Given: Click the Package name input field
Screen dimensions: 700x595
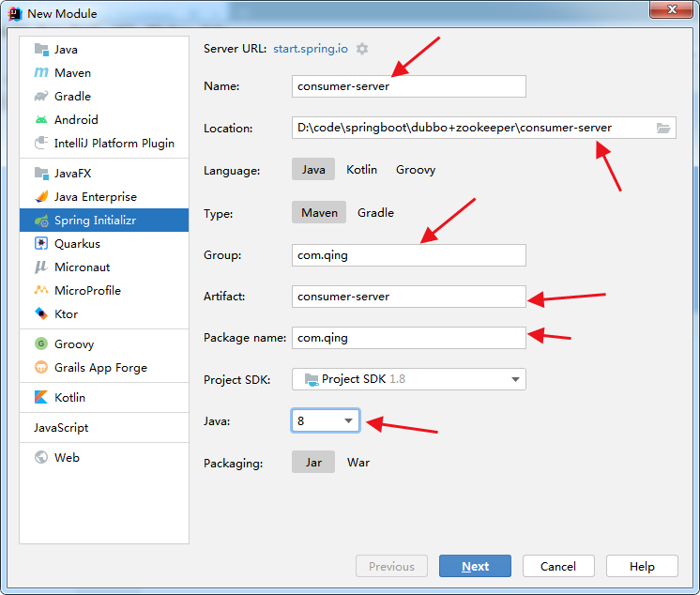Looking at the screenshot, I should (x=409, y=338).
